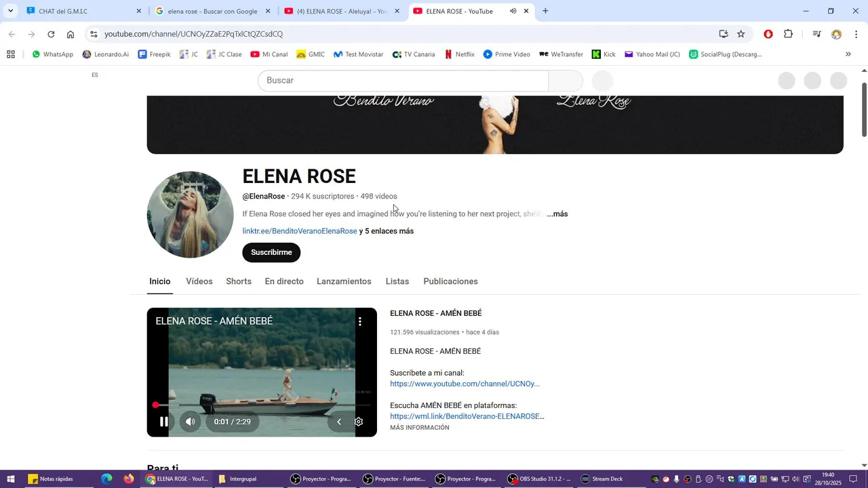Switch to elena rose Google search tab
The width and height of the screenshot is (868, 488).
[x=212, y=11]
